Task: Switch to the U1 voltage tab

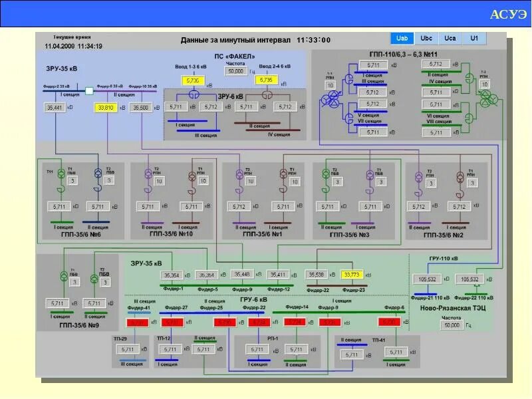Action: click(x=474, y=39)
